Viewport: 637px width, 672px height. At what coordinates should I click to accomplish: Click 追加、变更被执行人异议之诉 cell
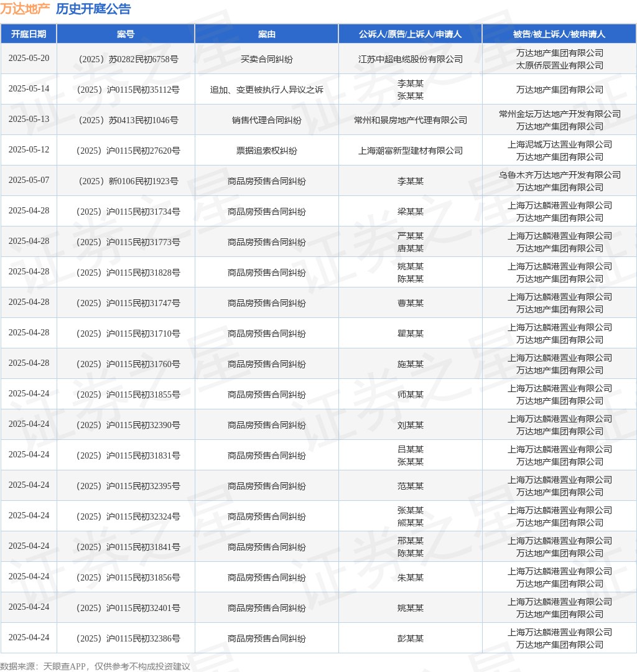[x=266, y=90]
